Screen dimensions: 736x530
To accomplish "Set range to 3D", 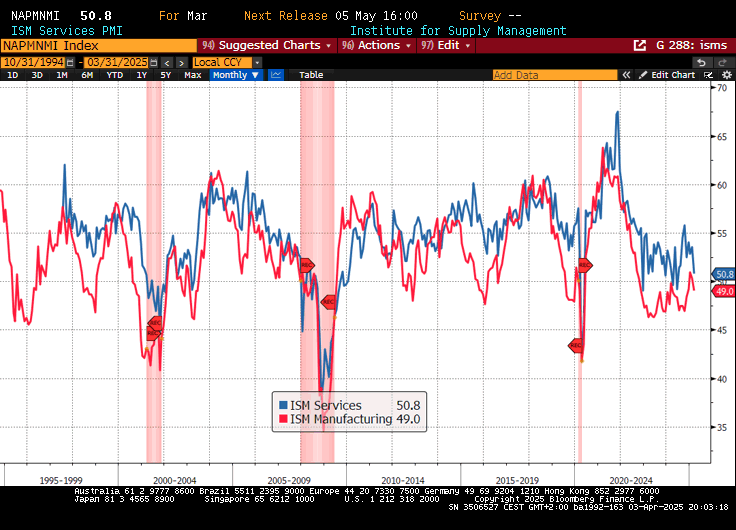I will 37,75.
